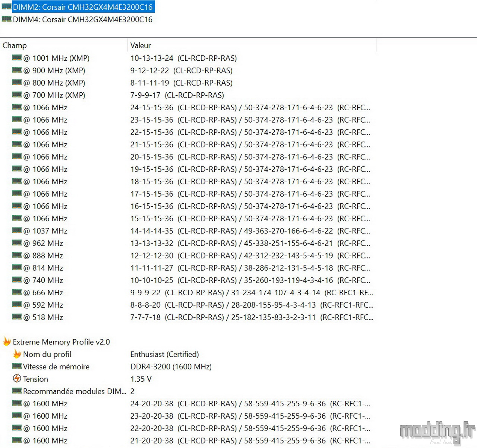The image size is (477, 448).
Task: Select the Extreme Memory Profile v2.0 heading
Action: 61,342
